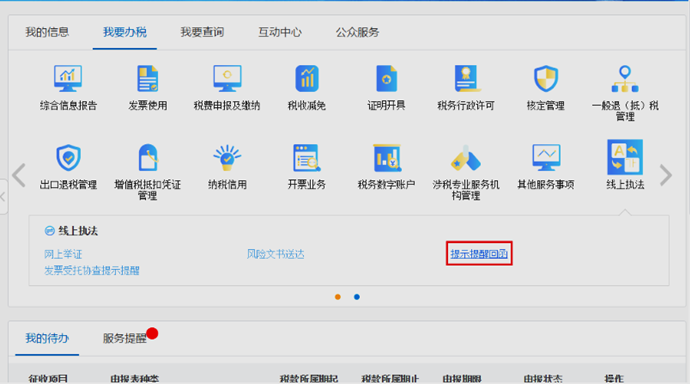Open 涉税专业服务机构管理 icon

click(x=466, y=157)
